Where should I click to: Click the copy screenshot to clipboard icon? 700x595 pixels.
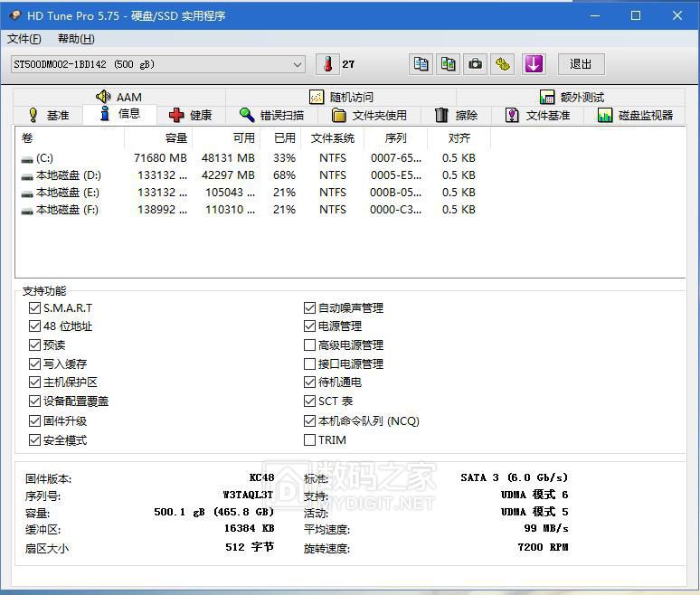click(448, 64)
